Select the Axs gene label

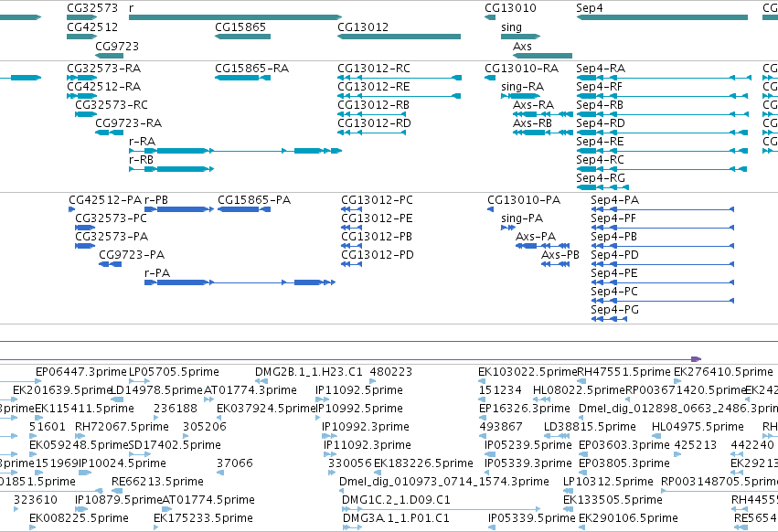point(522,46)
